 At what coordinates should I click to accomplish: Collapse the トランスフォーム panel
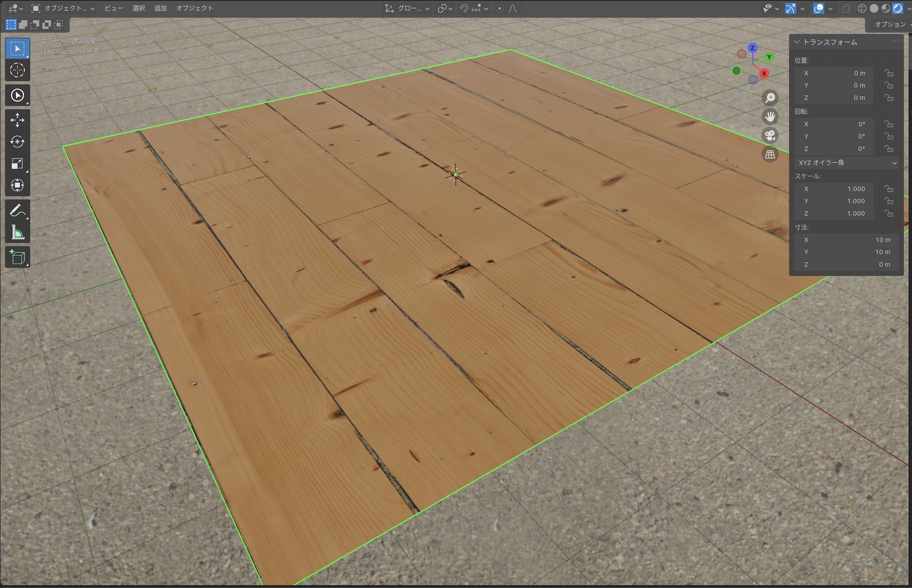point(797,42)
